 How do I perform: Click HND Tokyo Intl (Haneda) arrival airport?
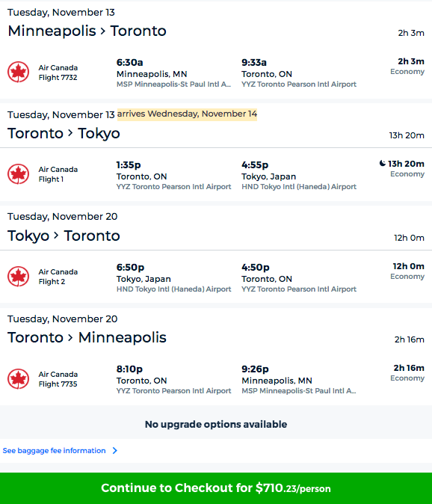pyautogui.click(x=299, y=187)
